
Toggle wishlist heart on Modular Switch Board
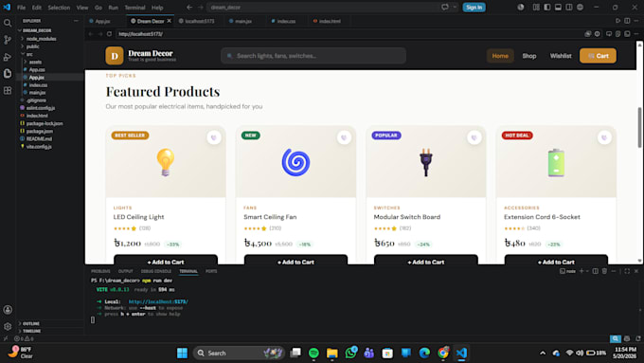[474, 137]
